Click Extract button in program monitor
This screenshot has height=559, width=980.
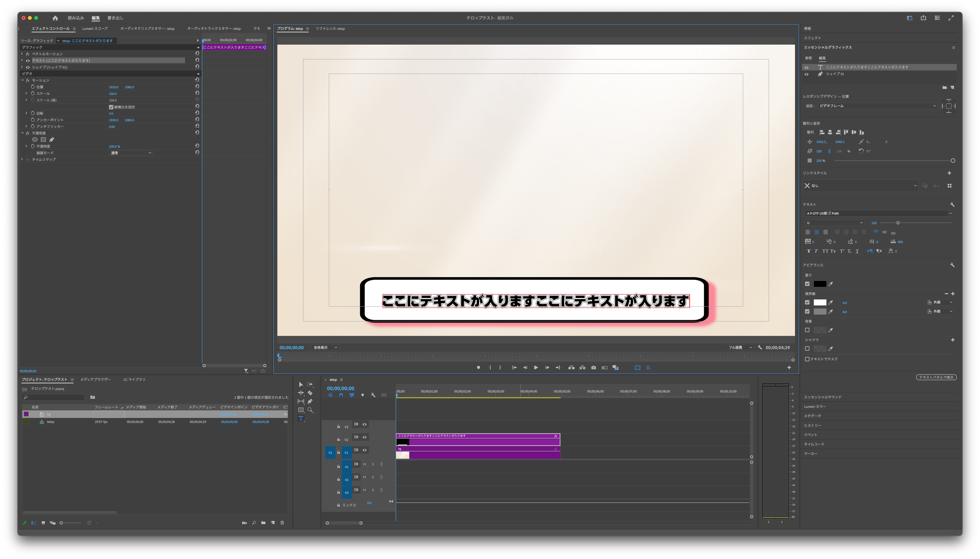click(x=582, y=368)
